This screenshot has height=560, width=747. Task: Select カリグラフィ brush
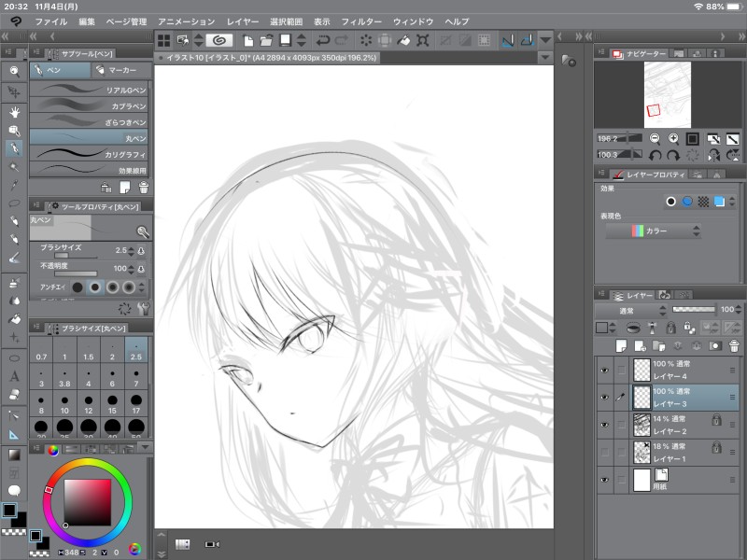pyautogui.click(x=89, y=154)
